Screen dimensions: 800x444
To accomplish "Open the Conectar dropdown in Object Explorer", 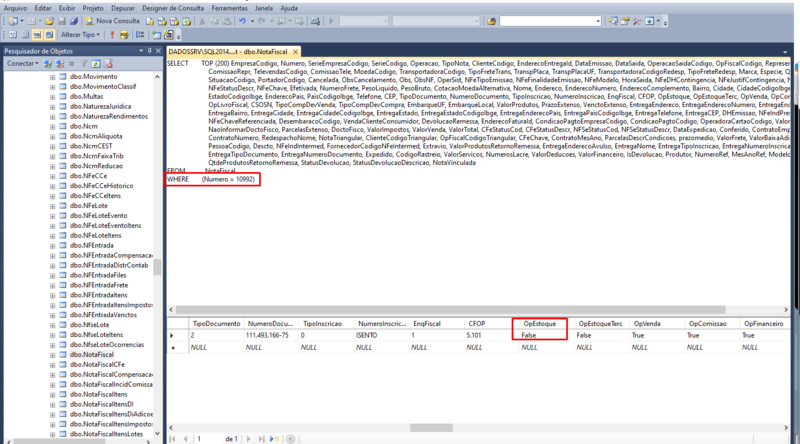I will 22,64.
